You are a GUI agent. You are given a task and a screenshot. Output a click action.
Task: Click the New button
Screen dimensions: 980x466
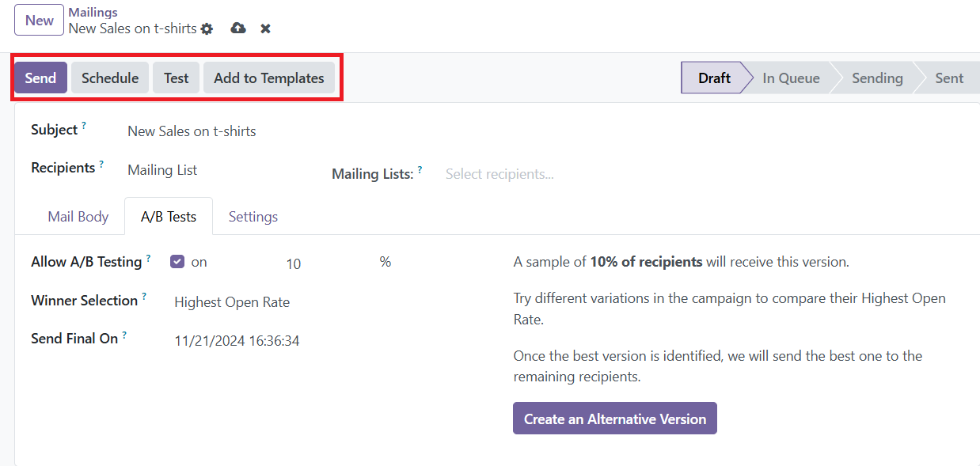pos(40,21)
